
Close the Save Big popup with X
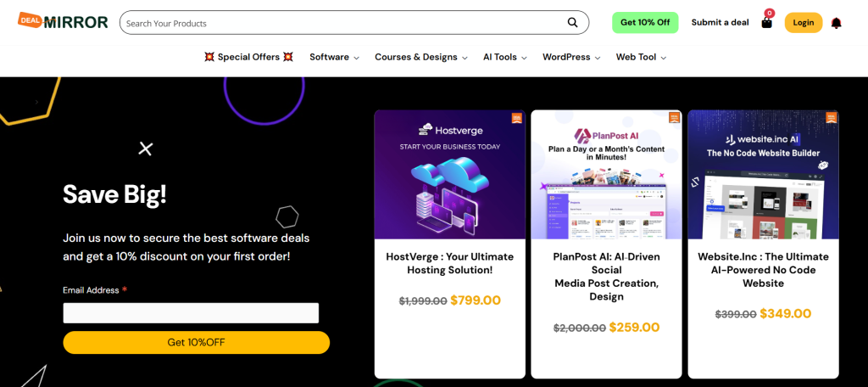(146, 149)
